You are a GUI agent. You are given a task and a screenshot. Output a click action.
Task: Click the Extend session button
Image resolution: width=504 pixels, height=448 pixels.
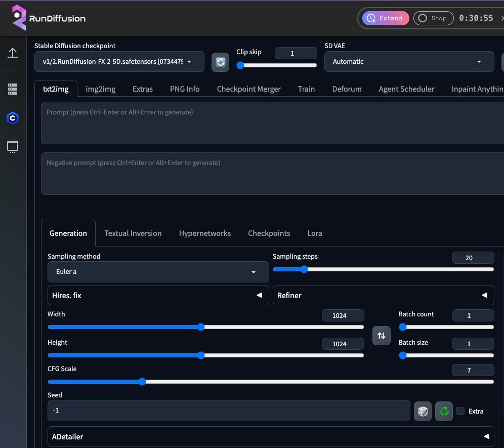click(x=386, y=18)
